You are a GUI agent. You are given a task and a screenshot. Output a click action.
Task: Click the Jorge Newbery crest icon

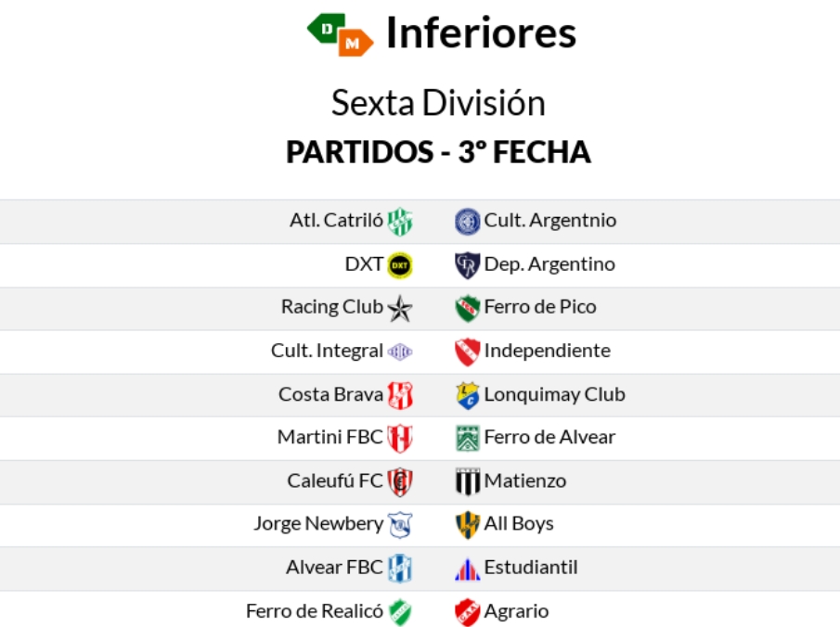(400, 525)
